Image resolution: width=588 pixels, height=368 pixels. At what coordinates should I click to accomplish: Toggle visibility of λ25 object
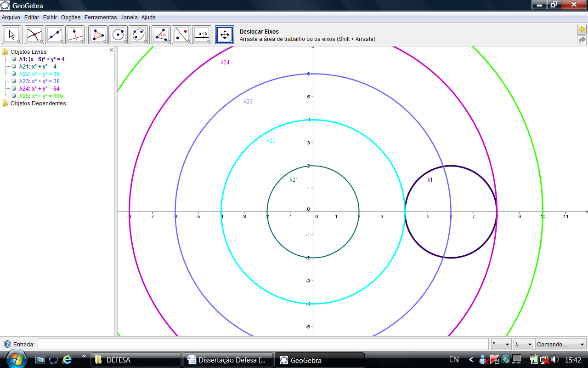point(14,96)
